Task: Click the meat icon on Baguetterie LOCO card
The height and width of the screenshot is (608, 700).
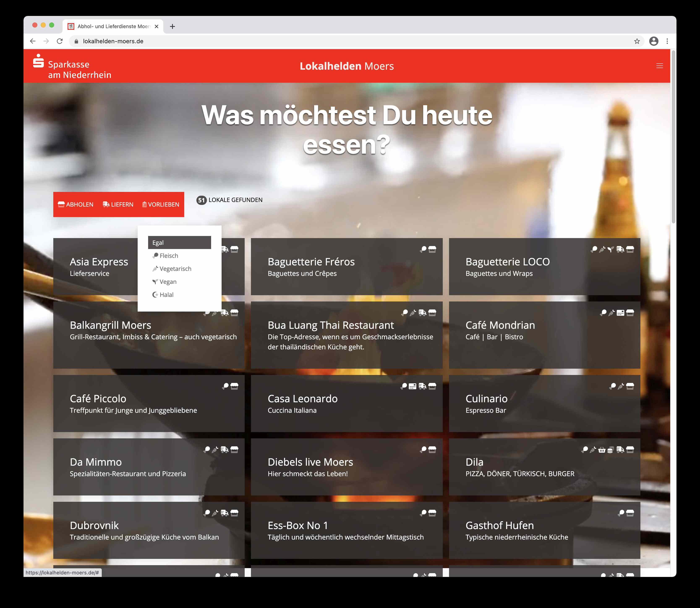Action: pos(594,249)
